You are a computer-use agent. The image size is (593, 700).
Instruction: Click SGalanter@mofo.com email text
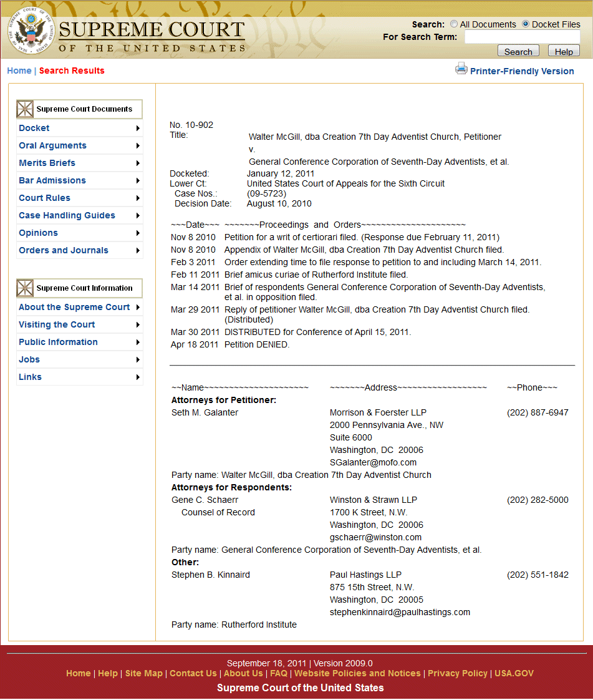(373, 462)
